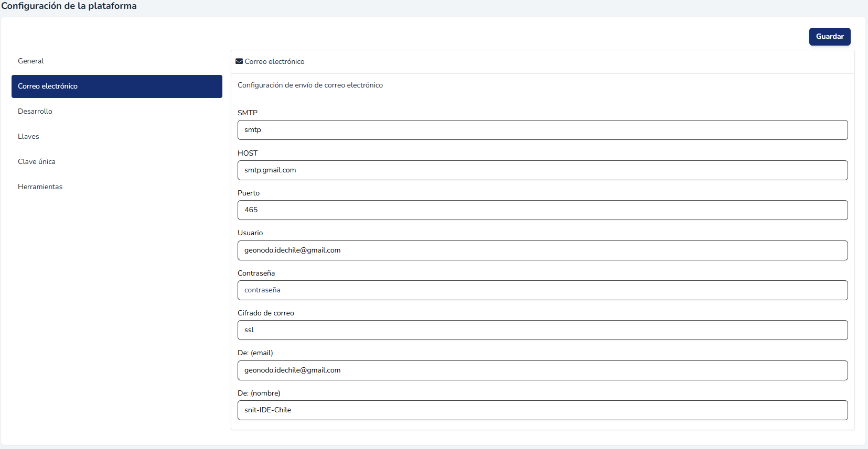This screenshot has width=868, height=449.
Task: Open the Clave única section
Action: pyautogui.click(x=117, y=162)
